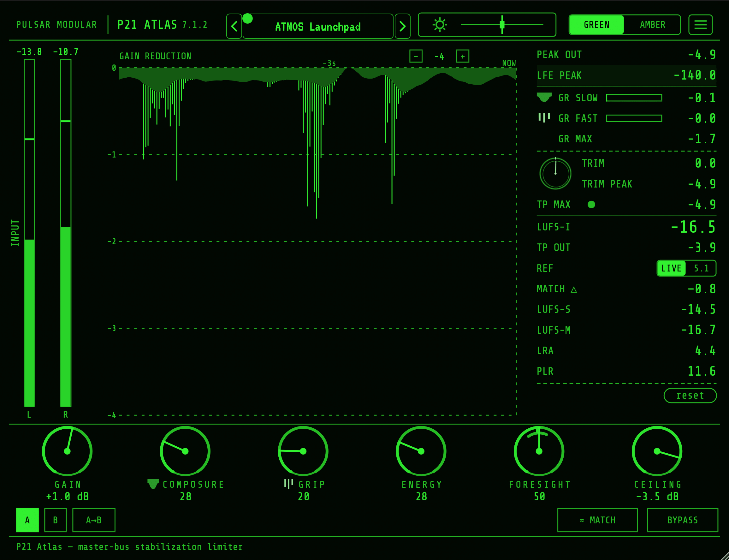Copy A to B settings
The width and height of the screenshot is (729, 560).
click(x=94, y=520)
